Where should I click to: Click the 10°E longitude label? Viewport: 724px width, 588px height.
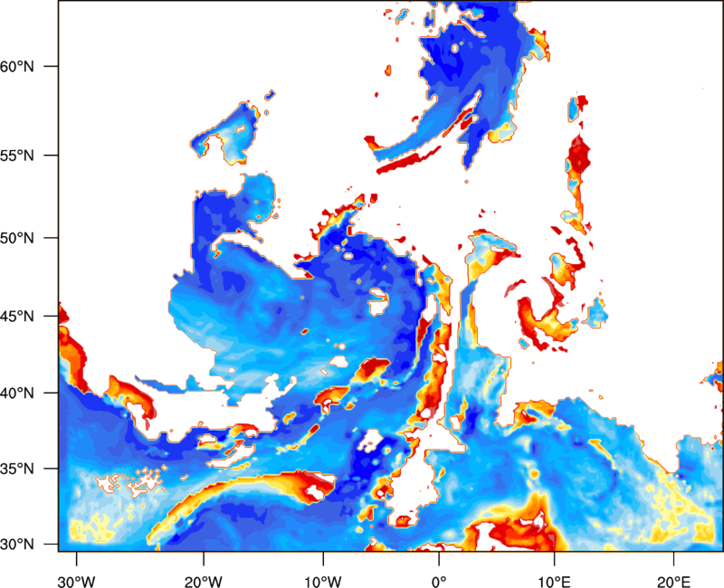(x=554, y=582)
